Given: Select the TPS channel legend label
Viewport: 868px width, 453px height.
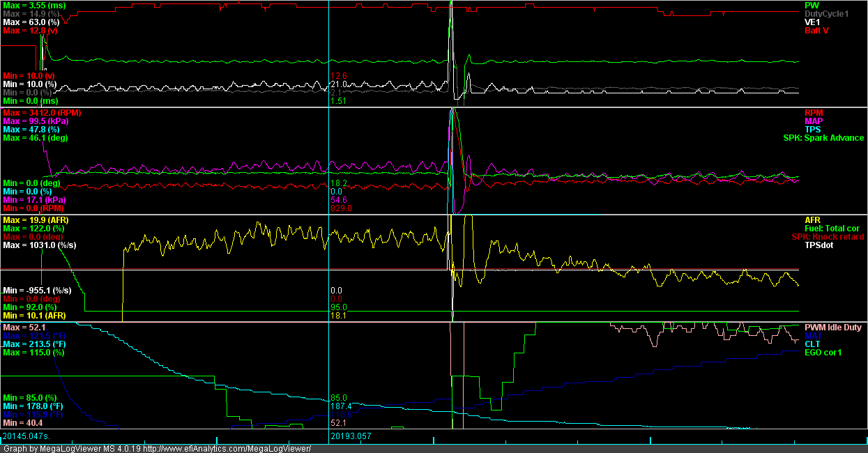Looking at the screenshot, I should [x=813, y=130].
